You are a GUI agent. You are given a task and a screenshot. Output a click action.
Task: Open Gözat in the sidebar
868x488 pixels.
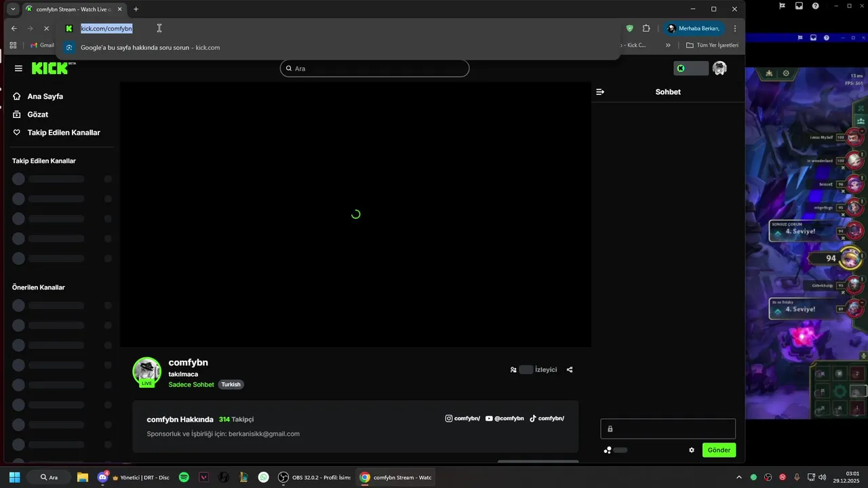(37, 115)
